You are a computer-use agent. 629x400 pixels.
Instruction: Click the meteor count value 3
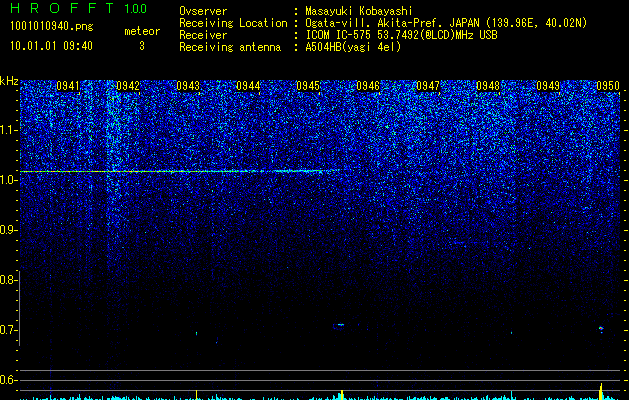(x=142, y=46)
